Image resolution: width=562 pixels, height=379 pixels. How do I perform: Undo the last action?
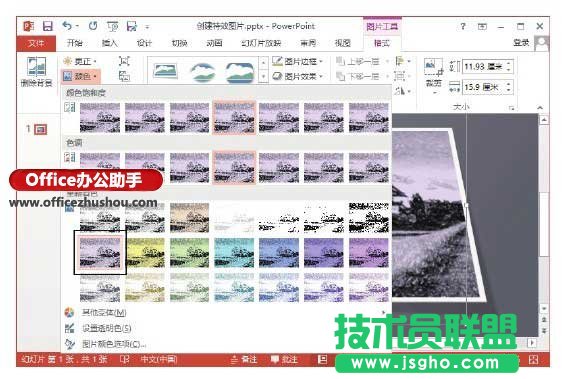click(x=67, y=26)
